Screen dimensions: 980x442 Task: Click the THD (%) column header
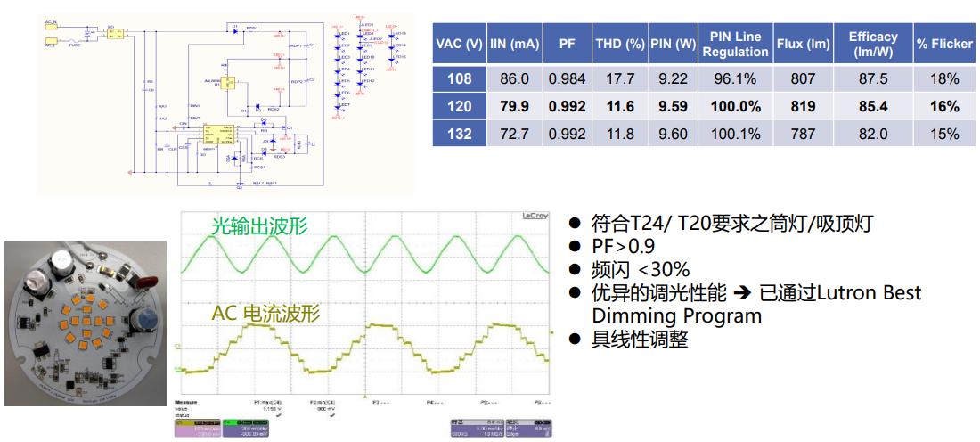(619, 45)
